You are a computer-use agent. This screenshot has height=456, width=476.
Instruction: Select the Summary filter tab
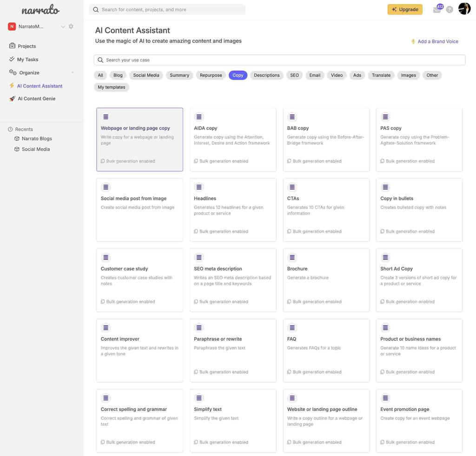click(179, 75)
